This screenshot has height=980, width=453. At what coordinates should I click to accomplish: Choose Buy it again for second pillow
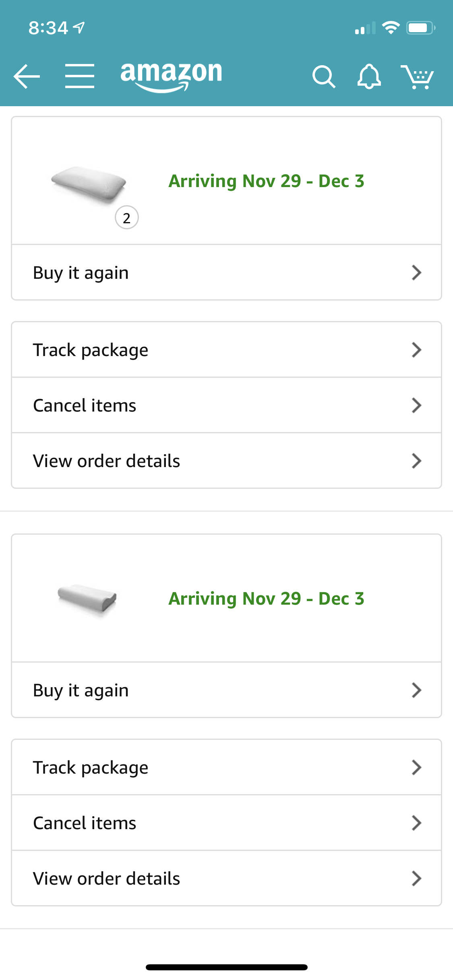click(x=226, y=690)
